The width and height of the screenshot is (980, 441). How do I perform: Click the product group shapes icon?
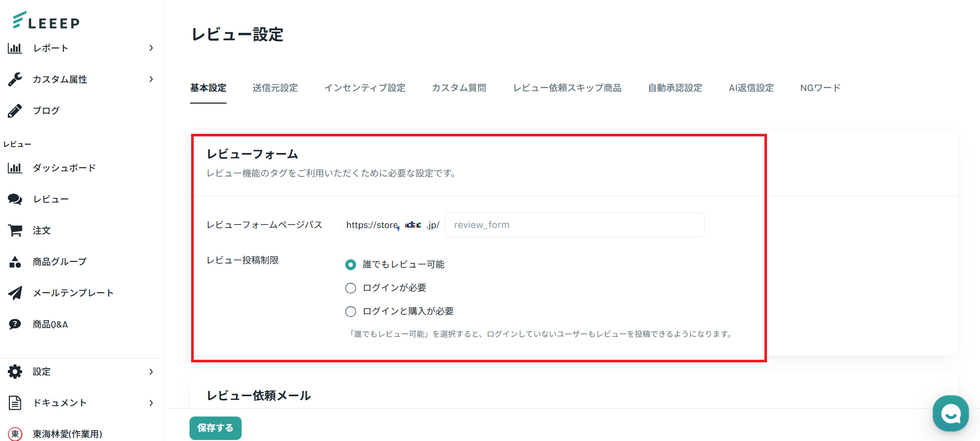coord(15,262)
